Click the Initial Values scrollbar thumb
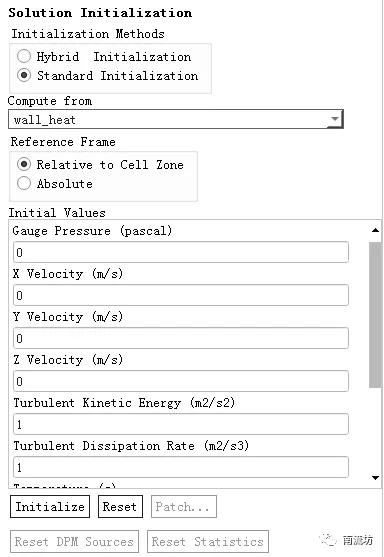Image resolution: width=384 pixels, height=557 pixels. 375,315
